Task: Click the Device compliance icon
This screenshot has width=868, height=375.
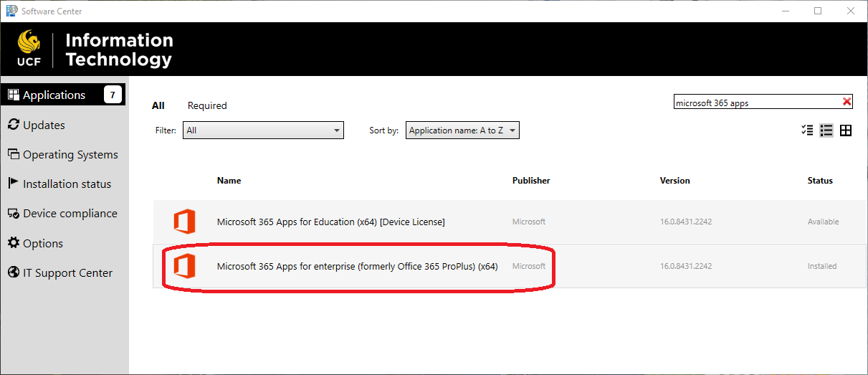Action: [x=13, y=213]
